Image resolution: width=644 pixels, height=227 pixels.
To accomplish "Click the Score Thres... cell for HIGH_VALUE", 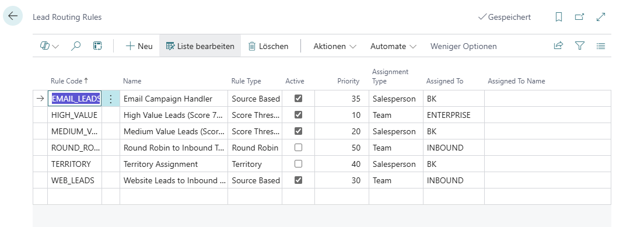I will pyautogui.click(x=255, y=115).
